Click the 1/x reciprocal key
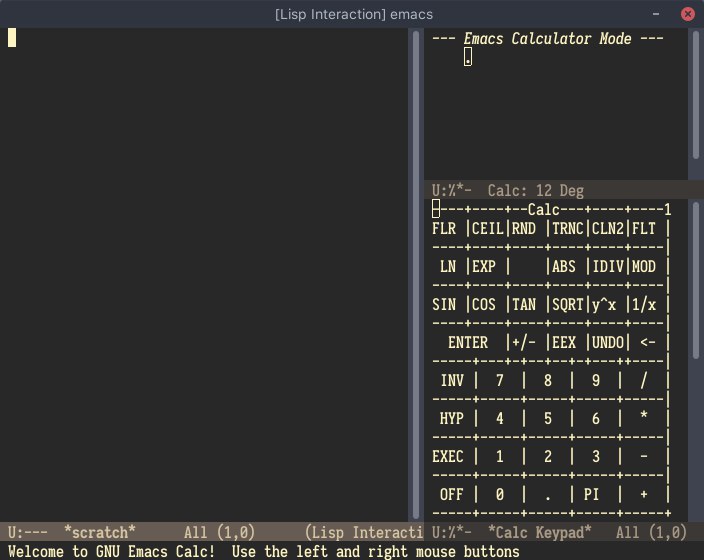704x560 pixels. pos(643,304)
